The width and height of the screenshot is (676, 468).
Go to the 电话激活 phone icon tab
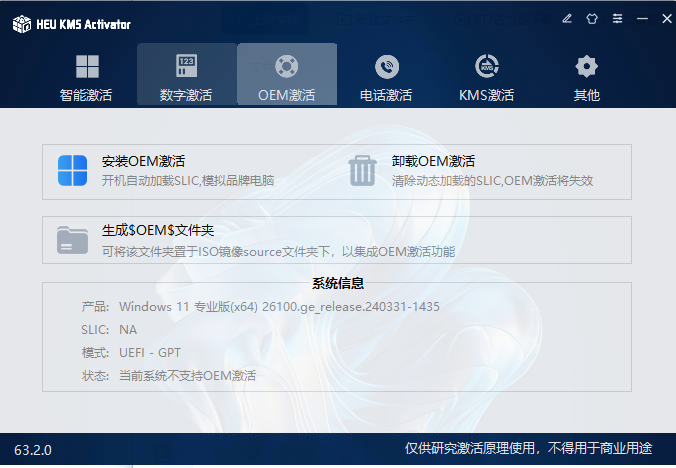pos(387,74)
